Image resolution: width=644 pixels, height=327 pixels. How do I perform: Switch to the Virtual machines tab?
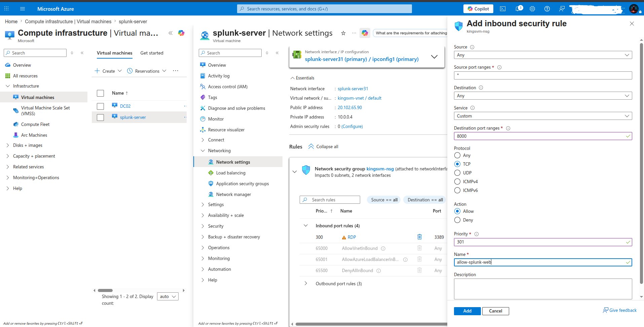click(x=114, y=53)
